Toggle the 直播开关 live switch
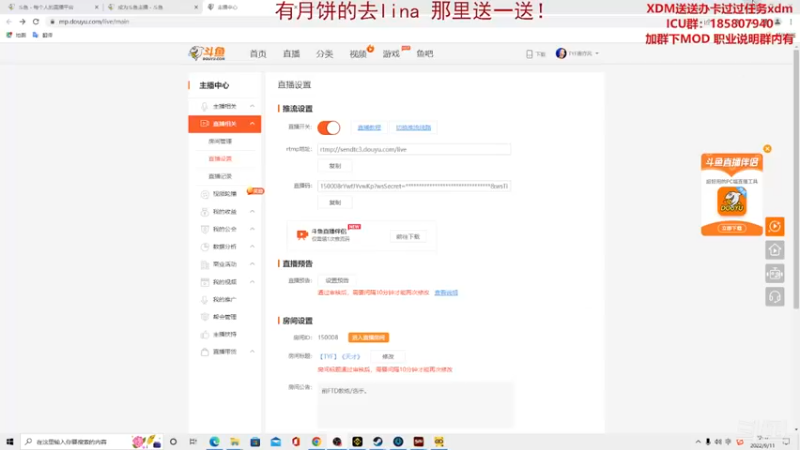 [x=329, y=128]
